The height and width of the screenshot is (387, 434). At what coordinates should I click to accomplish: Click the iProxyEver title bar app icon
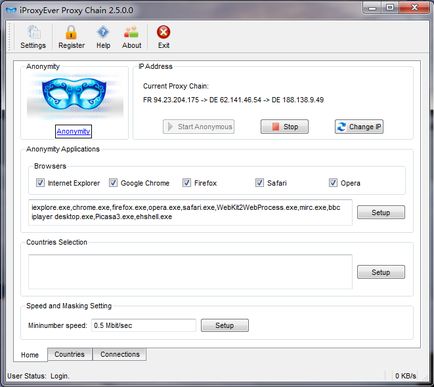11,10
